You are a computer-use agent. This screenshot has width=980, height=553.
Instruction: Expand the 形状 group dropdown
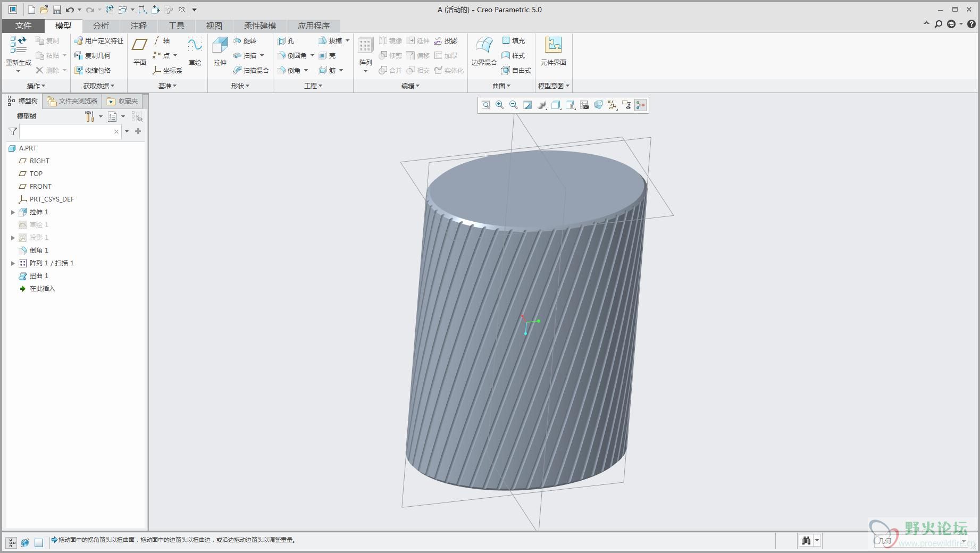240,86
